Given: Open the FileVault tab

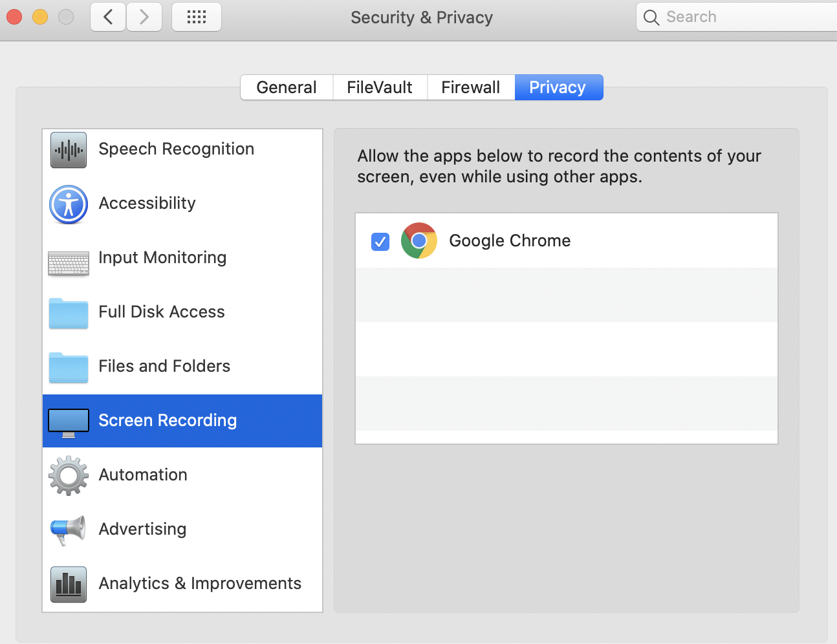Looking at the screenshot, I should coord(380,87).
